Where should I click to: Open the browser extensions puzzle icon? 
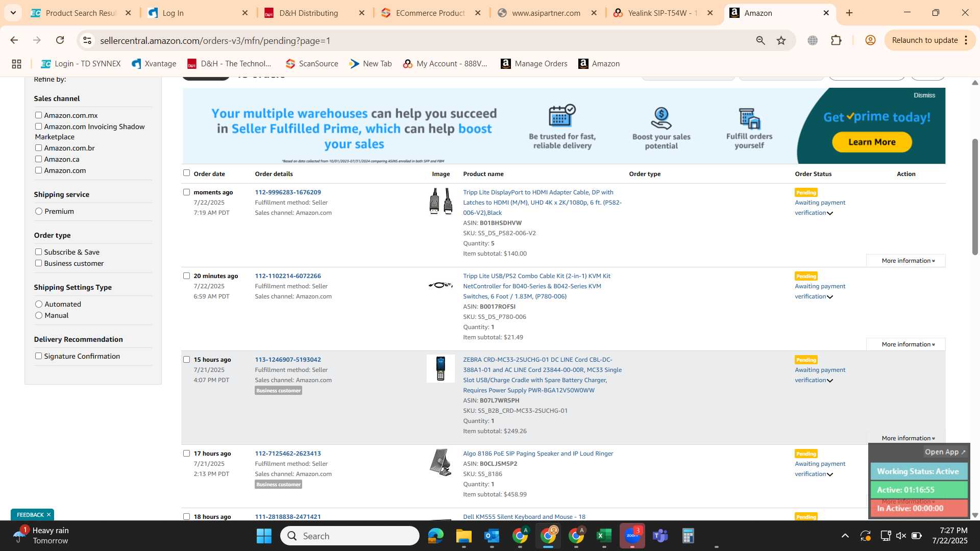click(836, 40)
